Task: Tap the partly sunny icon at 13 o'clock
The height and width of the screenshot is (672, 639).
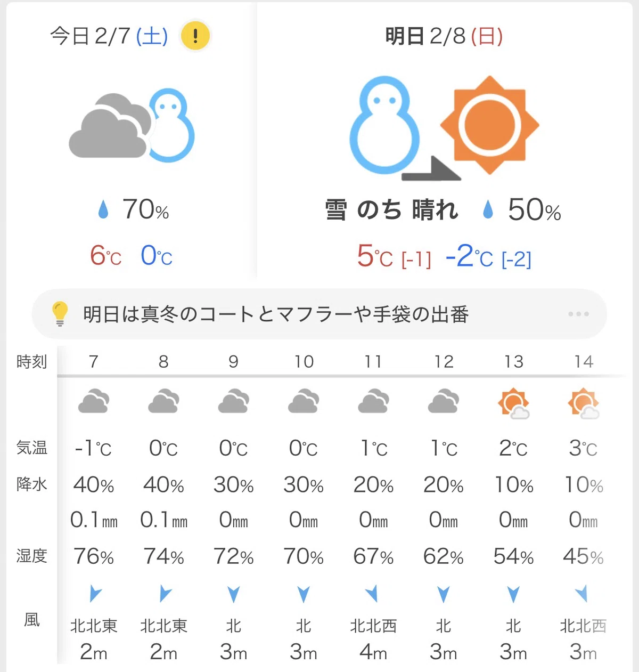Action: point(513,403)
